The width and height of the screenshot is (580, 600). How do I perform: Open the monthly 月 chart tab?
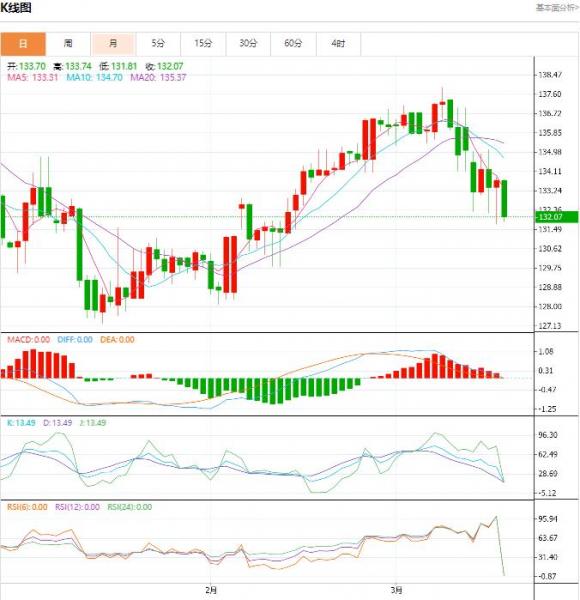(113, 44)
